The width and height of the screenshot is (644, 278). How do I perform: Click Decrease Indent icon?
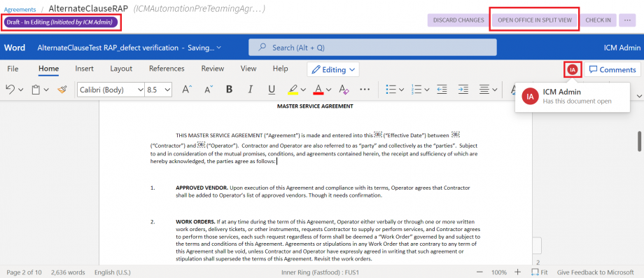point(442,90)
